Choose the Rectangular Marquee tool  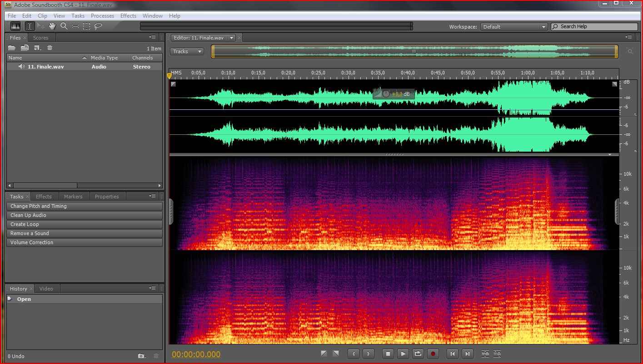[86, 26]
